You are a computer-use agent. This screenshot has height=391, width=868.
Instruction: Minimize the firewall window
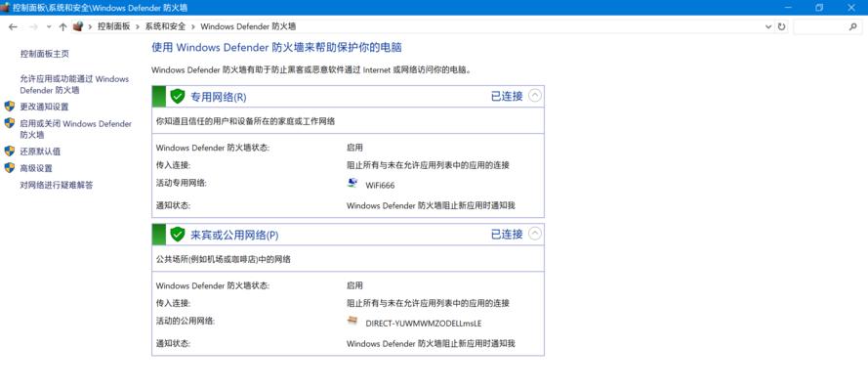click(787, 7)
